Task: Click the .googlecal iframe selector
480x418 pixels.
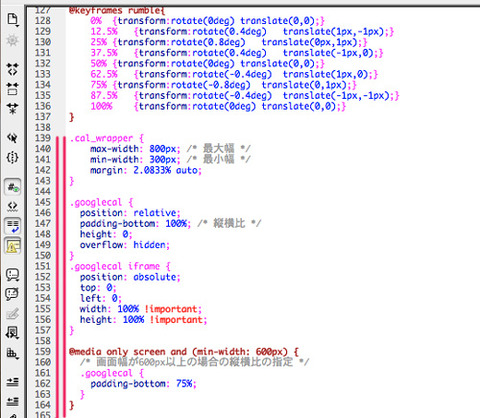Action: pos(120,266)
